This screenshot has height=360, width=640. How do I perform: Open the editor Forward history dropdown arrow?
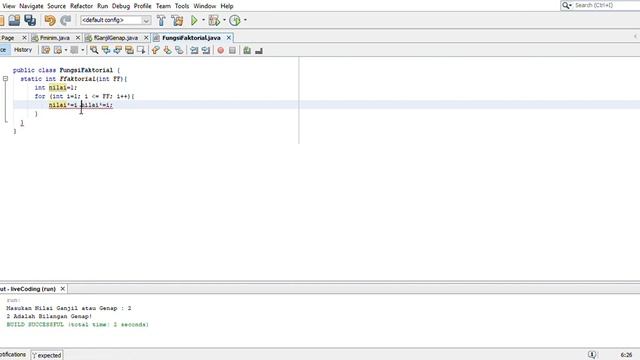point(82,50)
